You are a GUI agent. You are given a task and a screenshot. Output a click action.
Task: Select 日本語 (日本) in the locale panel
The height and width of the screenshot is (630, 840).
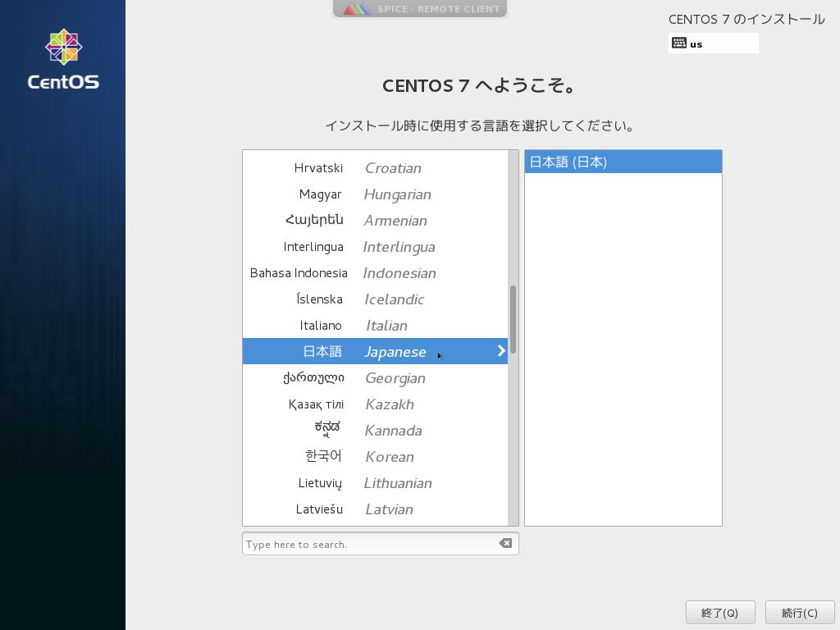(x=623, y=162)
